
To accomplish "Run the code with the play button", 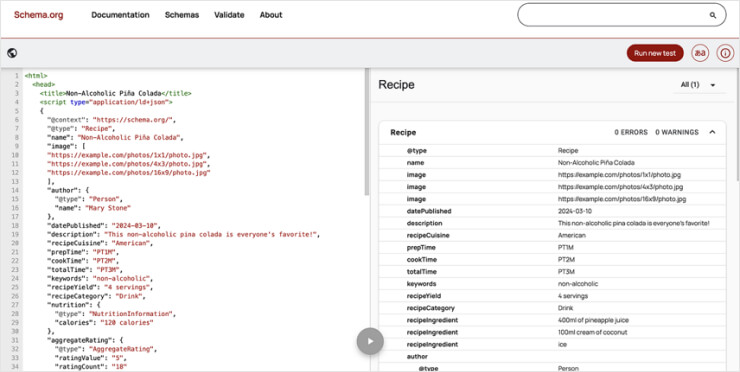I will [370, 341].
